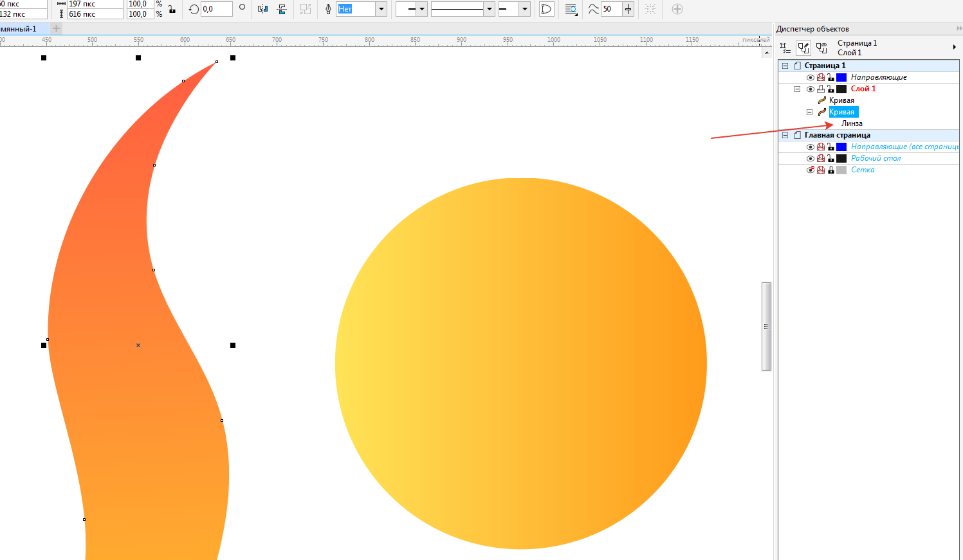
Task: Open the line style dropdown
Action: coord(489,9)
